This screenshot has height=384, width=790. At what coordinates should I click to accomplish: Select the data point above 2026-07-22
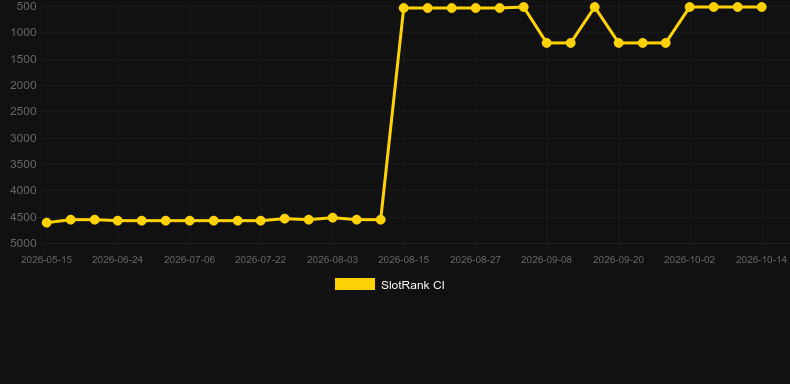(260, 221)
